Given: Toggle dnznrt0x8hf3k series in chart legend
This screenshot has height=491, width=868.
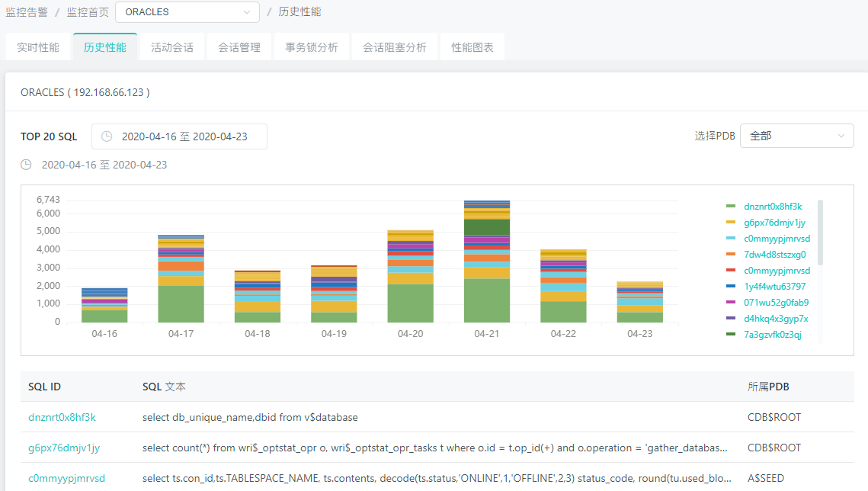Looking at the screenshot, I should 772,207.
